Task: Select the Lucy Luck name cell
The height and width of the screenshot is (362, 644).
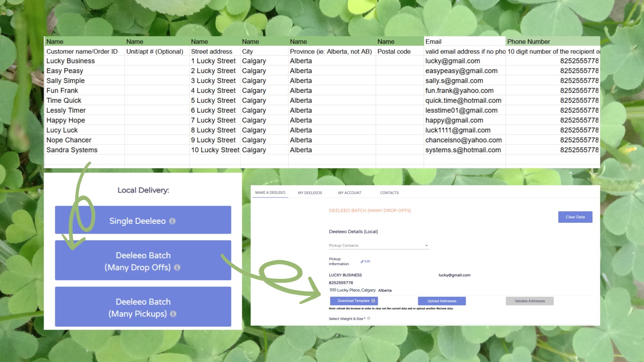Action: tap(84, 130)
